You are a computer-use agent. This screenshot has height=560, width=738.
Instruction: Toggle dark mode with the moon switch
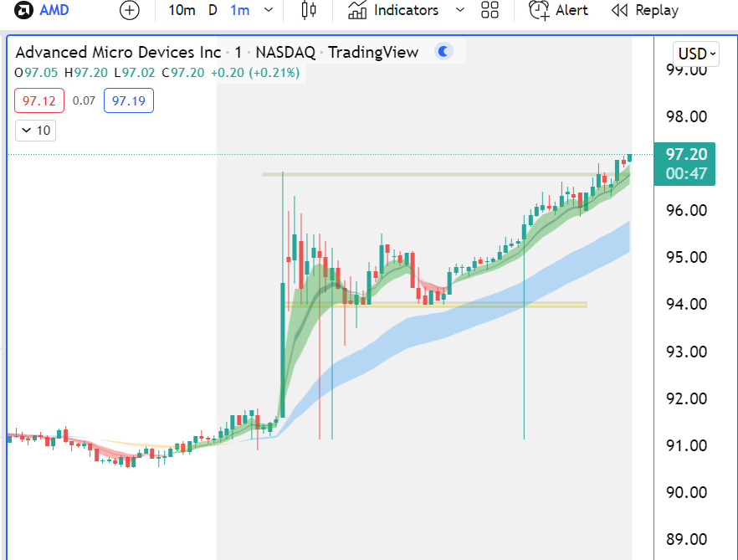(443, 51)
